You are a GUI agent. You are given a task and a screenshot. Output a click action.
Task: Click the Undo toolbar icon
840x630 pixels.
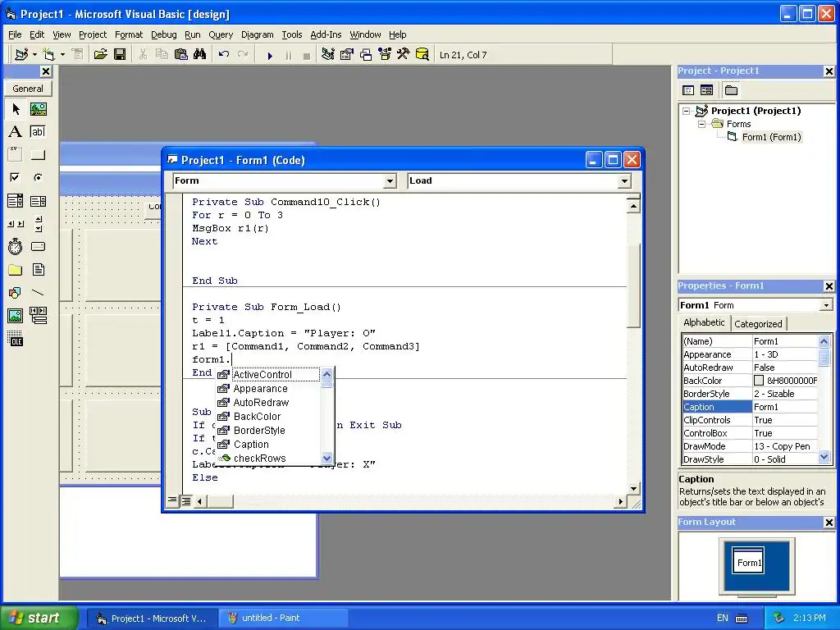[x=224, y=54]
